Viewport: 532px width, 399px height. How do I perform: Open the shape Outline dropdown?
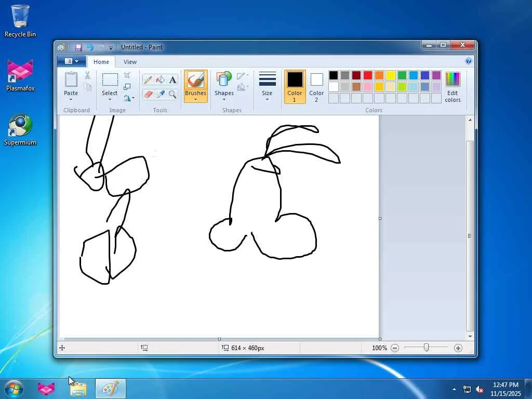tap(243, 75)
